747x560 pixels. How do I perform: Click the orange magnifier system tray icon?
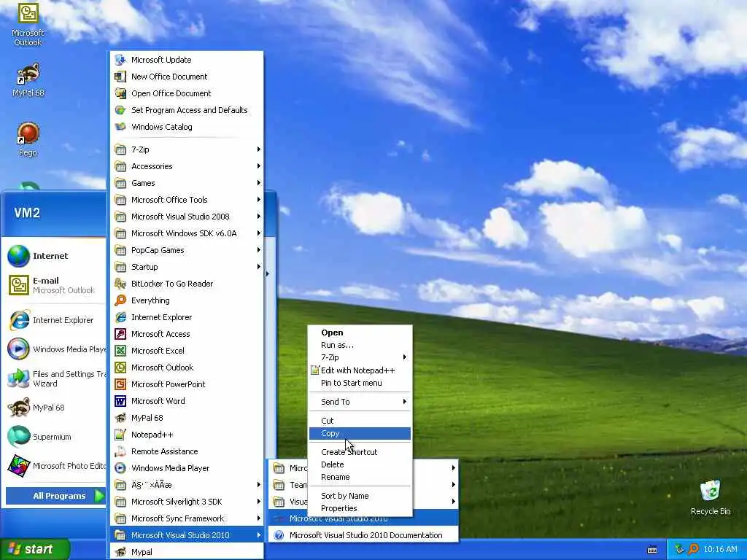pos(693,549)
